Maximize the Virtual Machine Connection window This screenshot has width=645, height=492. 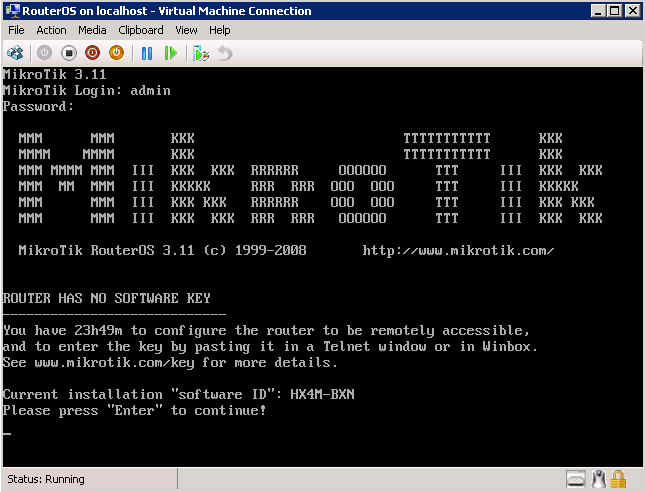click(615, 11)
